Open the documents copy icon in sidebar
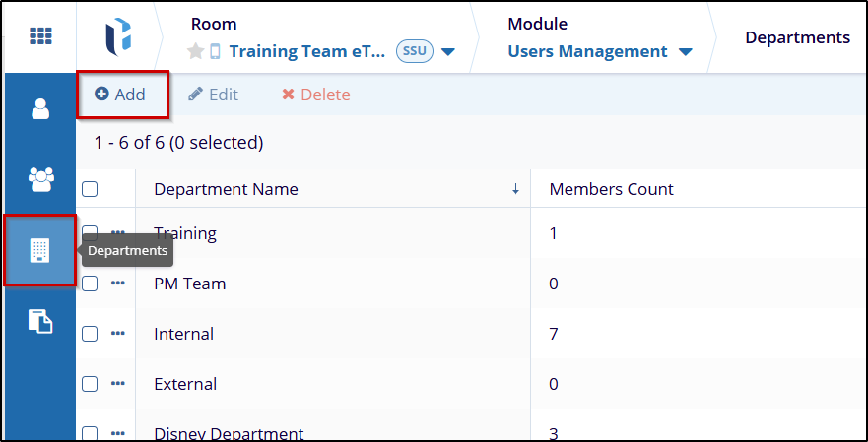Image resolution: width=868 pixels, height=442 pixels. tap(40, 321)
